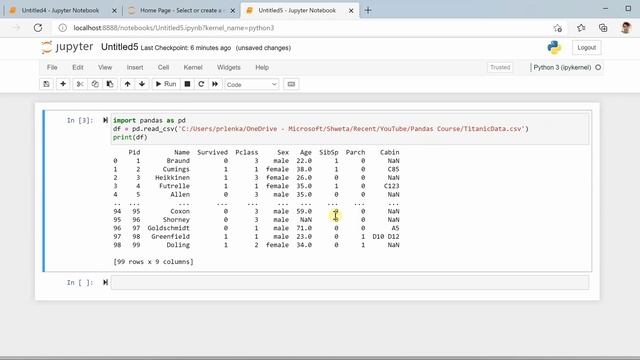Click the import pandas code line

tap(149, 120)
